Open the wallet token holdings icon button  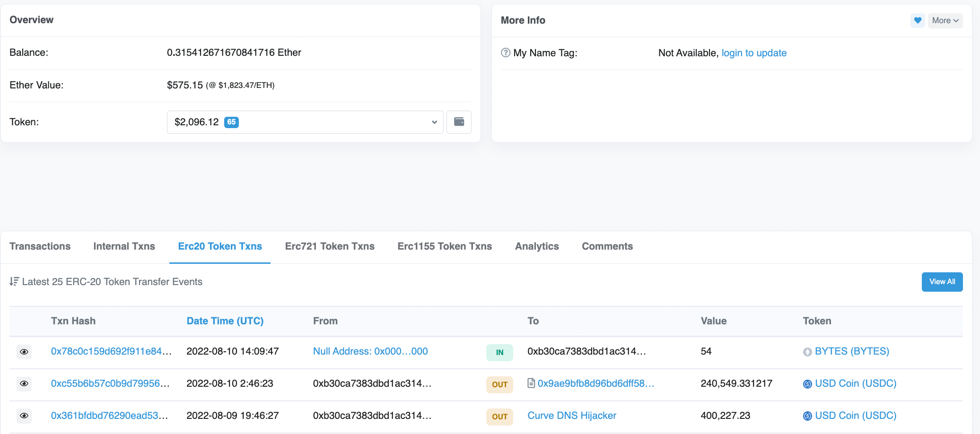pos(459,122)
